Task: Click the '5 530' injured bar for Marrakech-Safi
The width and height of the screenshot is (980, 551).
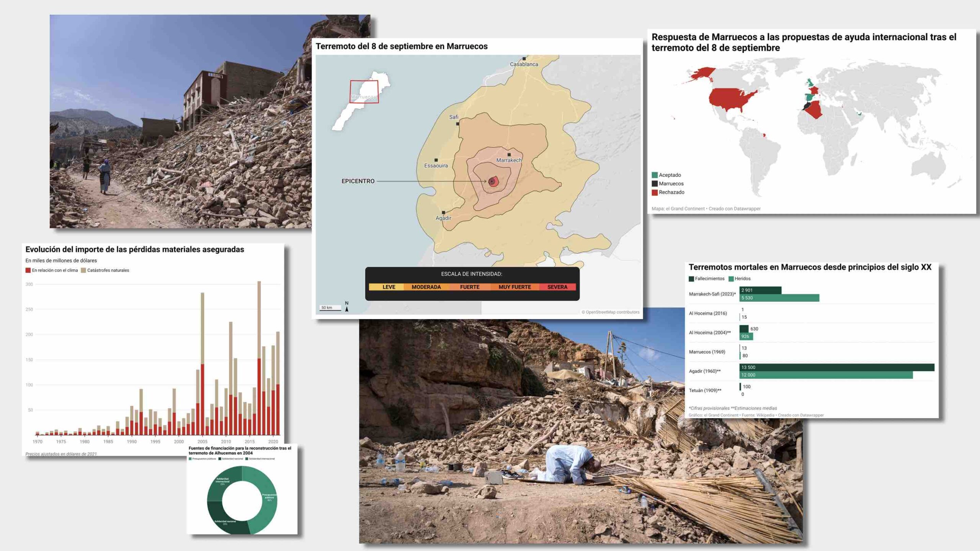Action: pos(779,298)
